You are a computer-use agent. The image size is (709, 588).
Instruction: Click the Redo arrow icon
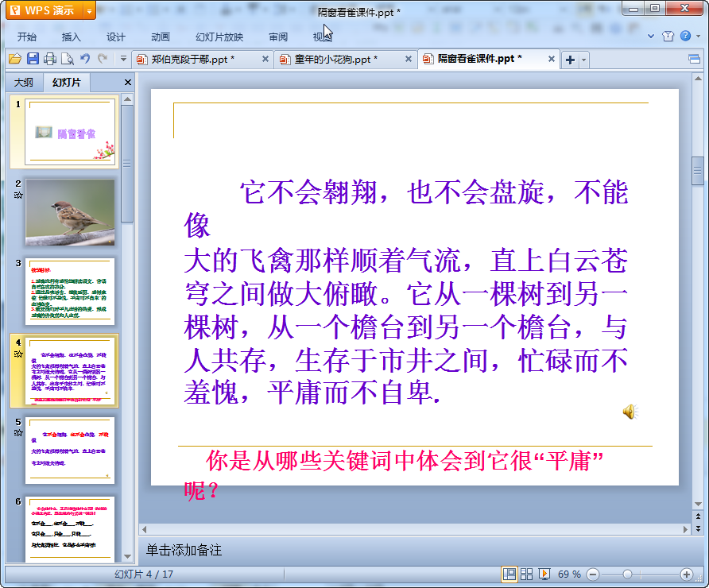pyautogui.click(x=103, y=59)
